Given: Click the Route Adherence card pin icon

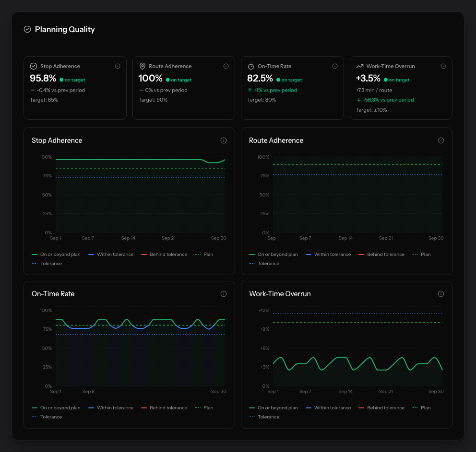Looking at the screenshot, I should pos(142,66).
